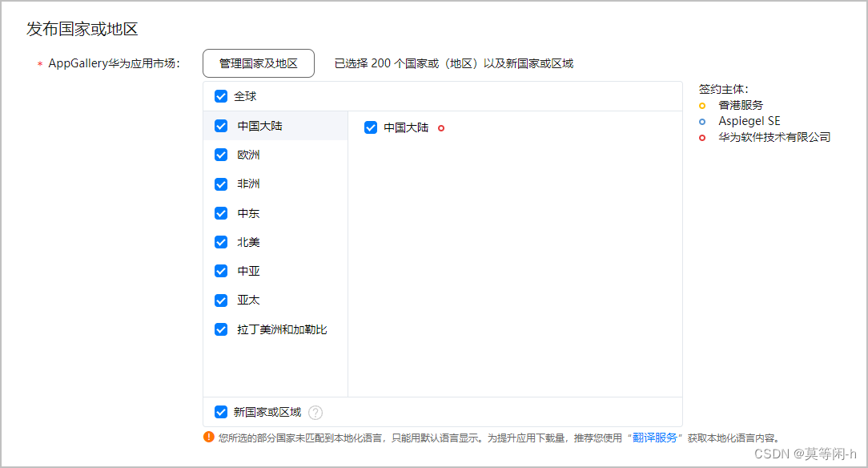Click the yellow circle beside 香港服务
Image resolution: width=868 pixels, height=468 pixels.
coord(702,106)
